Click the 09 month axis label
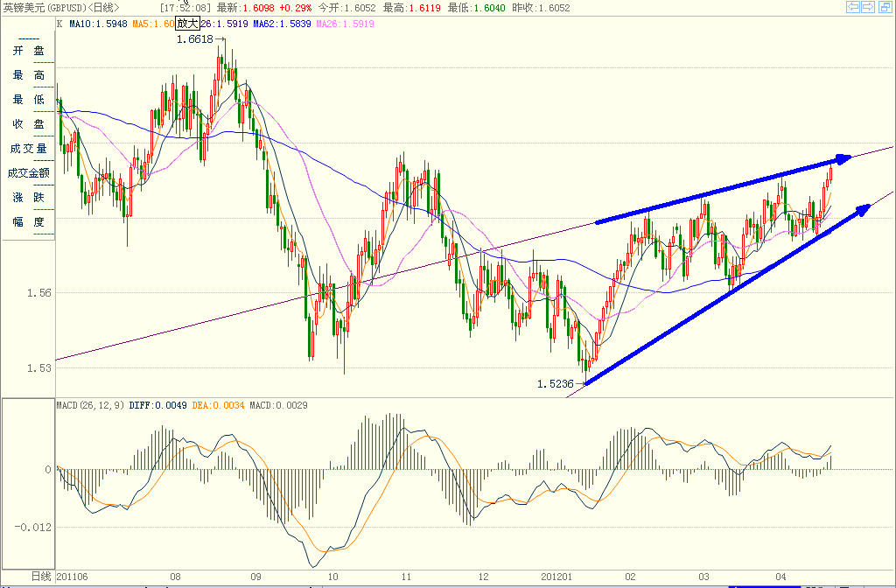Viewport: 896px width, 588px height. pyautogui.click(x=255, y=577)
